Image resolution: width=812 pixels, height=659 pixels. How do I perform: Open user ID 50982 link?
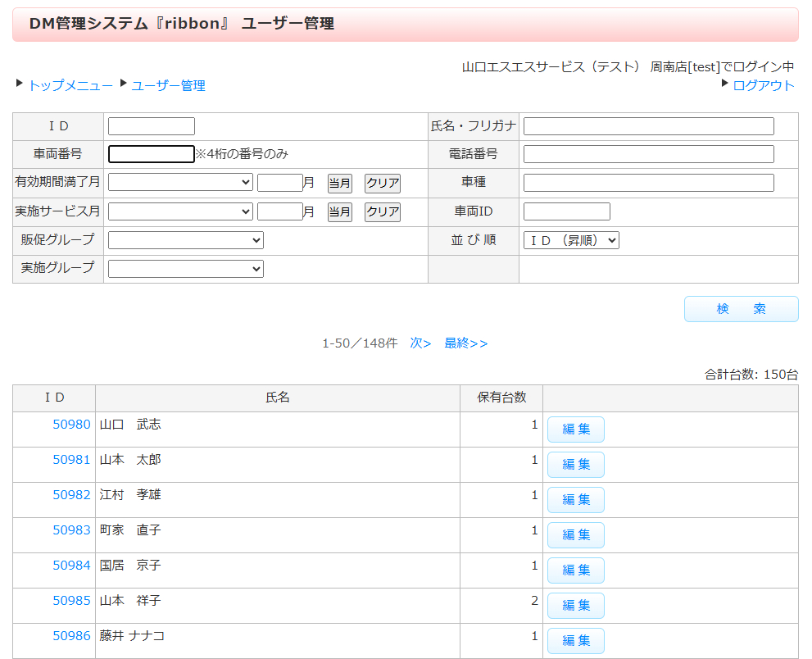(x=71, y=495)
